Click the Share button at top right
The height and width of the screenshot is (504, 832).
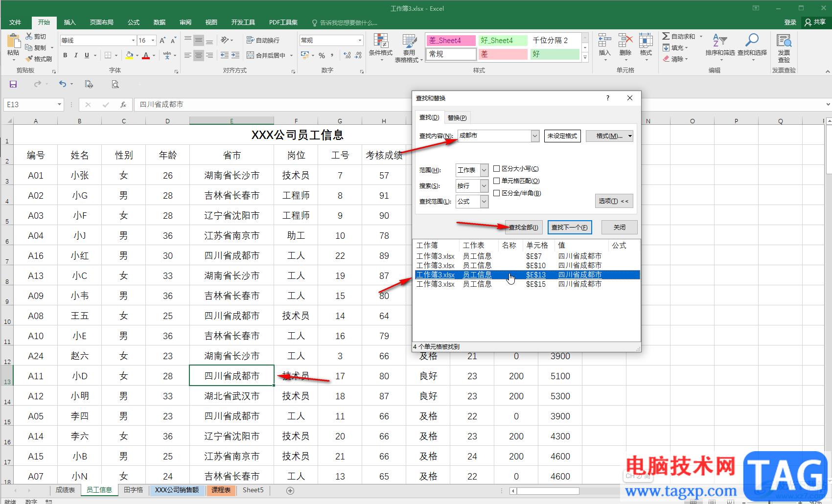[x=815, y=22]
